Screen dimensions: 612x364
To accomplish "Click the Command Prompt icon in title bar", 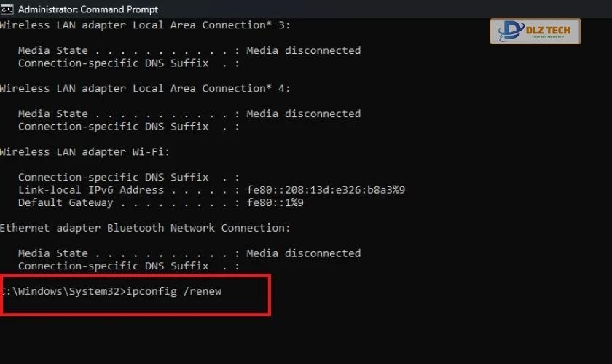I will (x=7, y=9).
